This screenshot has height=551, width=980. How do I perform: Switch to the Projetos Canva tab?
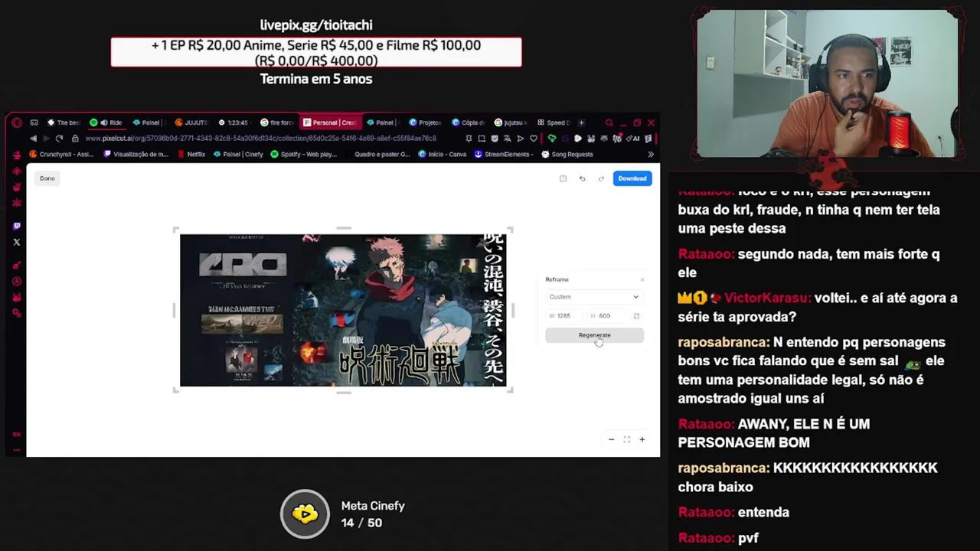tap(425, 122)
